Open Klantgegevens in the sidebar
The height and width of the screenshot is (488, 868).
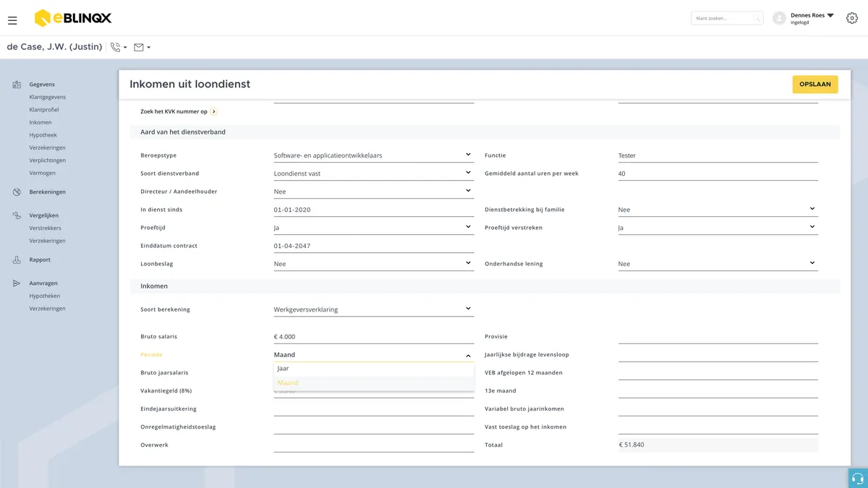48,97
